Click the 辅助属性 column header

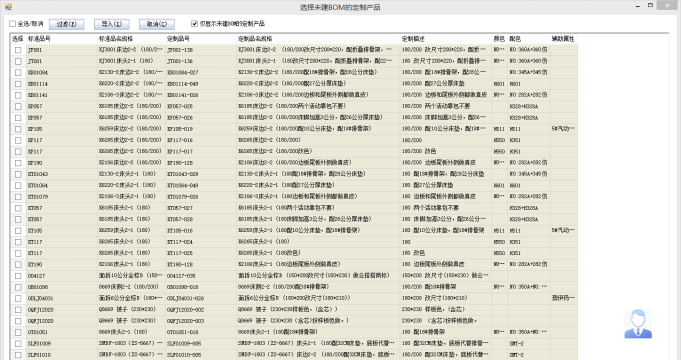click(x=564, y=39)
